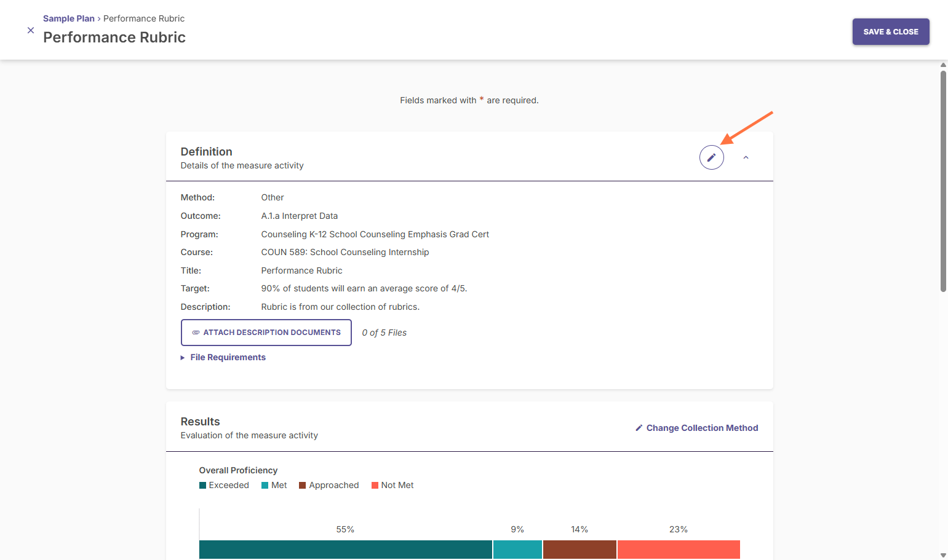Go to Sample Plan breadcrumb

(x=69, y=18)
